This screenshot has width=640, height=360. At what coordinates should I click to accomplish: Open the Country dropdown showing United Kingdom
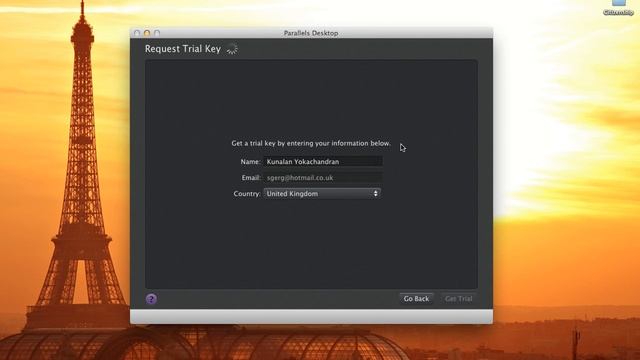[x=322, y=193]
